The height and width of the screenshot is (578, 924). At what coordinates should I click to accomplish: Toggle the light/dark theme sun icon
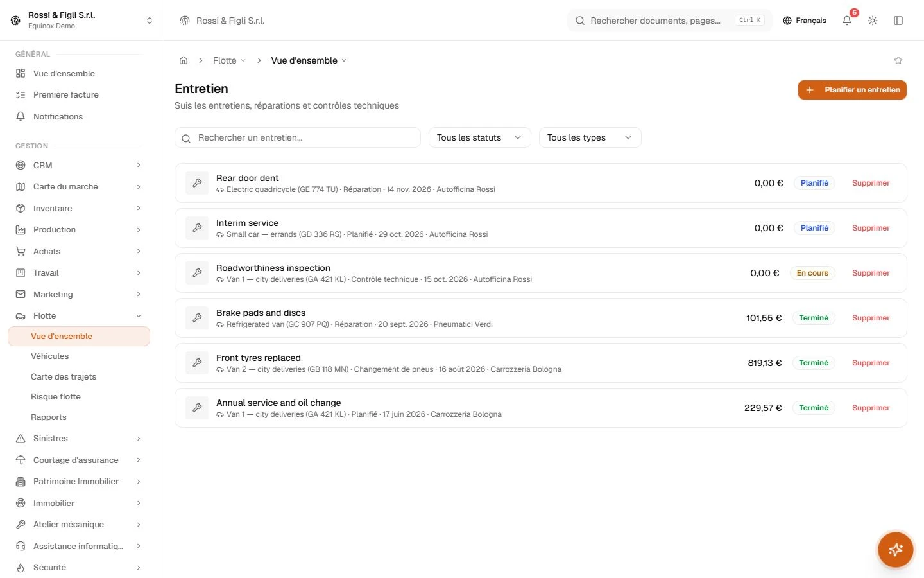(873, 21)
